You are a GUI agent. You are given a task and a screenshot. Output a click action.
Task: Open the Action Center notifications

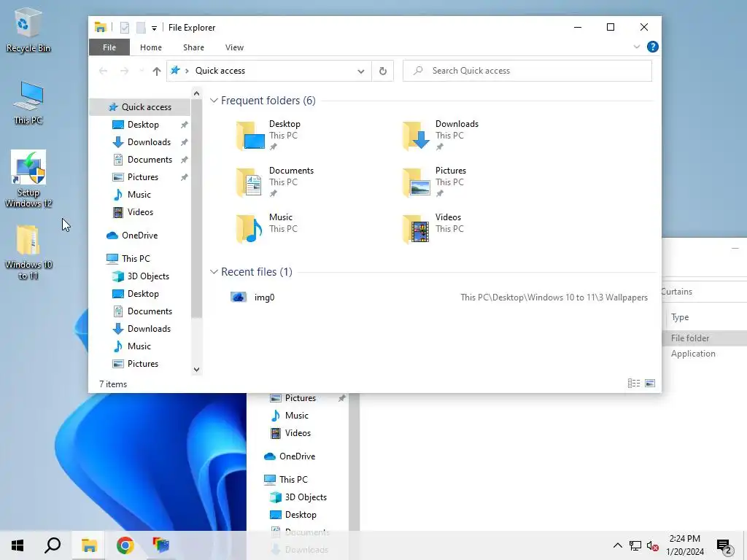pos(724,546)
